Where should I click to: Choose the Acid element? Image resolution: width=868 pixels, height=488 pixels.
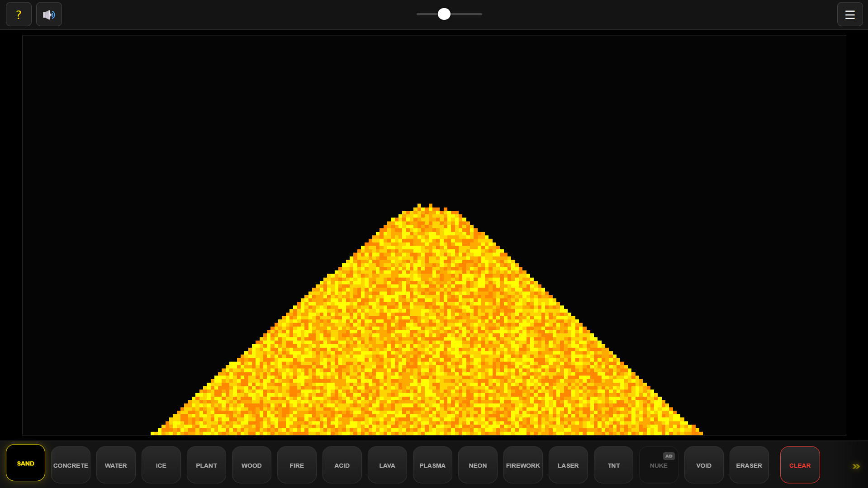tap(342, 465)
